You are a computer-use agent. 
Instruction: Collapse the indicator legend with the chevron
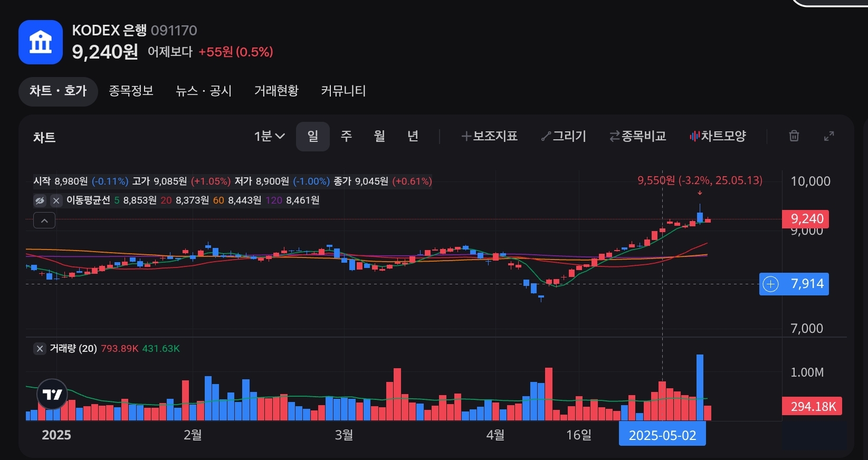pyautogui.click(x=44, y=221)
